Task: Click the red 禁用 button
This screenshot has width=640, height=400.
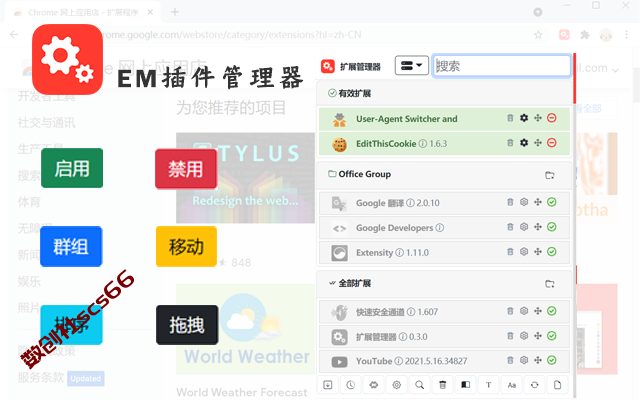Action: [186, 169]
